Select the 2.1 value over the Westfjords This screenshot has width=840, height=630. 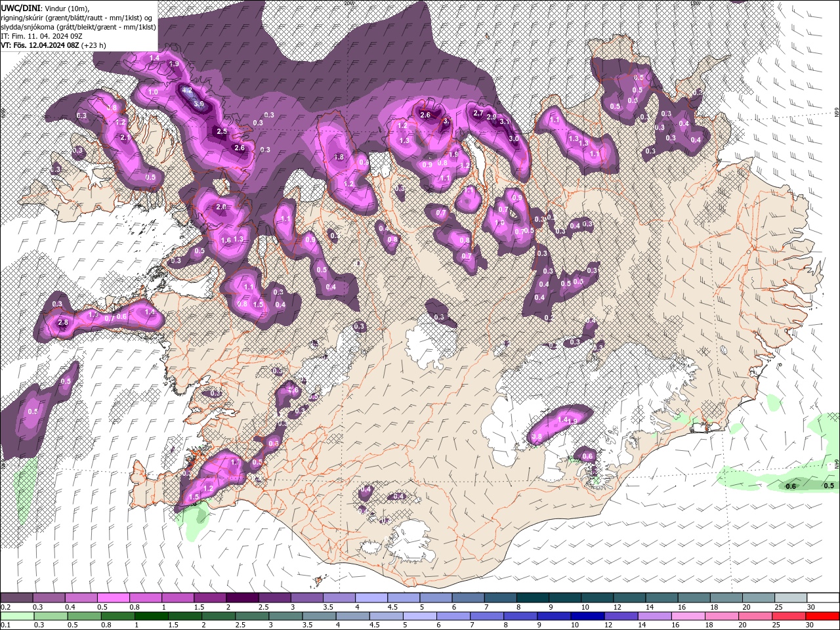(125, 138)
